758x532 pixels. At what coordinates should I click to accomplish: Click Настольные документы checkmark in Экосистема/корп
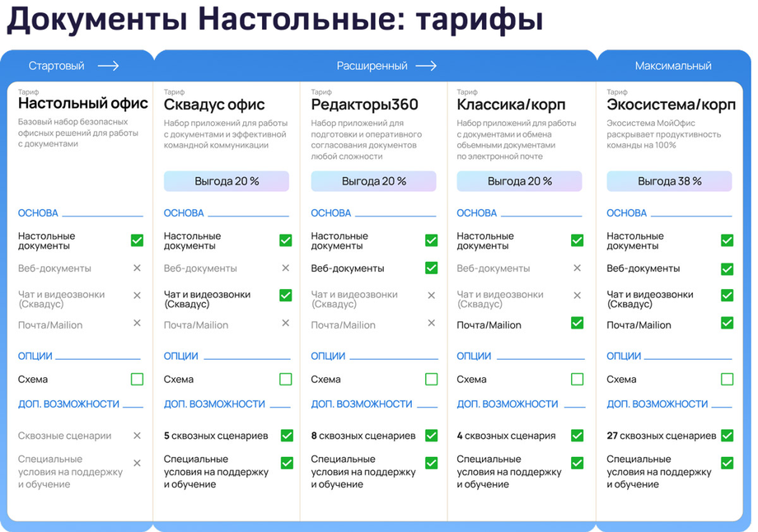(x=727, y=240)
